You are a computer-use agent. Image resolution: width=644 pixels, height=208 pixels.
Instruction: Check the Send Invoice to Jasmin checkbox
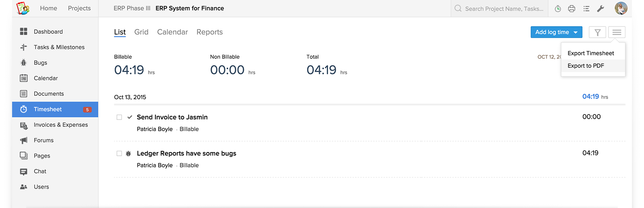pos(119,117)
